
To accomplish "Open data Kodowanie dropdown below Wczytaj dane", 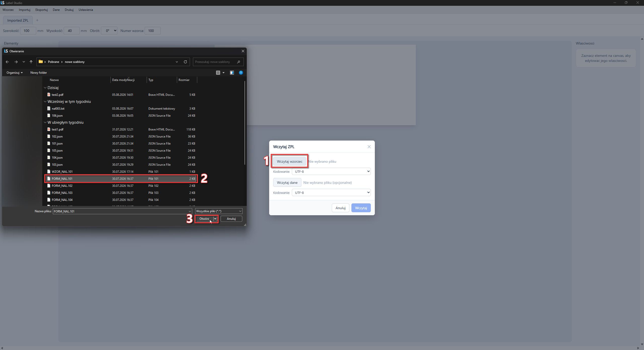I will point(331,193).
